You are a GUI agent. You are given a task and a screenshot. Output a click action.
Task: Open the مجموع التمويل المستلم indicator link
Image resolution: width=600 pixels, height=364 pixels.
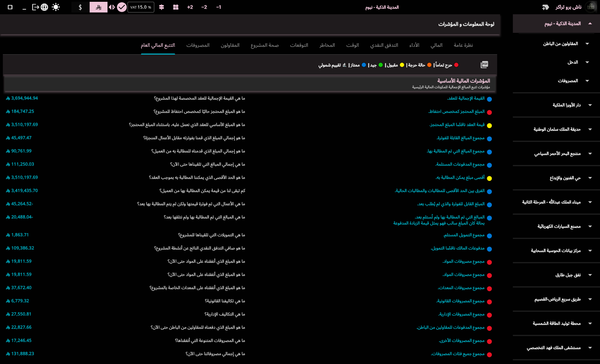pyautogui.click(x=464, y=235)
